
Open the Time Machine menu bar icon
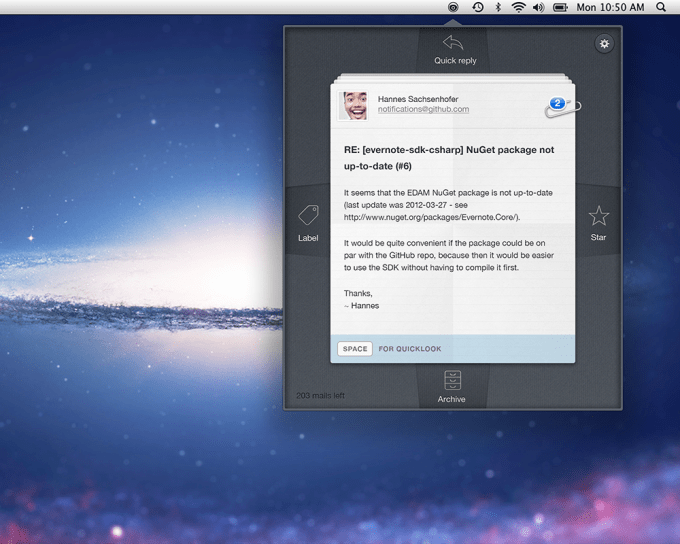coord(477,7)
